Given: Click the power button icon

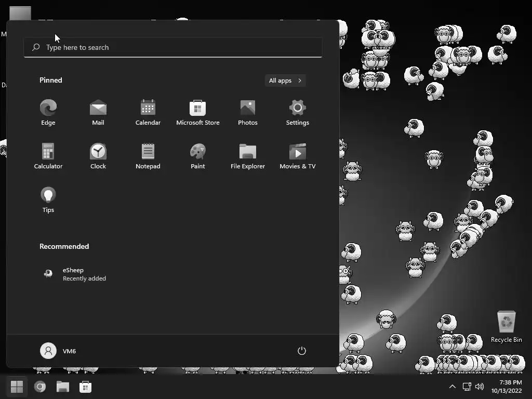Looking at the screenshot, I should click(x=302, y=351).
